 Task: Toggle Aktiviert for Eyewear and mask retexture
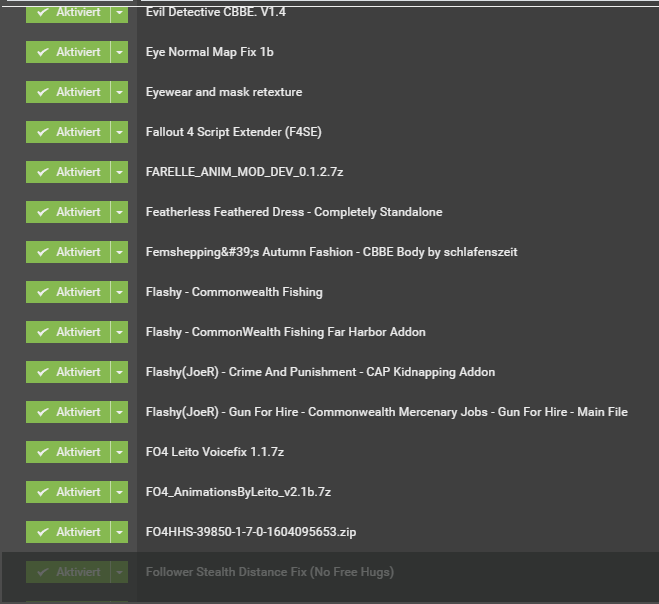(68, 92)
